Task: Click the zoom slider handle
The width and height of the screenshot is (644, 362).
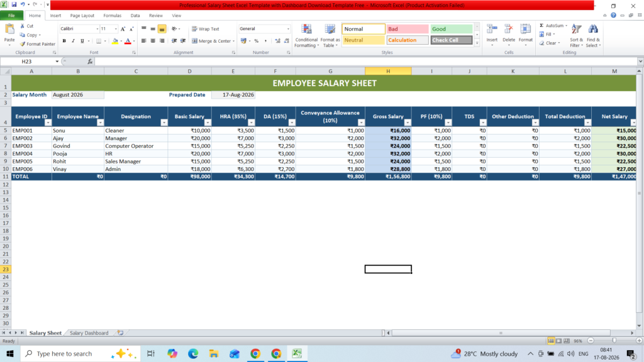Action: pyautogui.click(x=614, y=341)
